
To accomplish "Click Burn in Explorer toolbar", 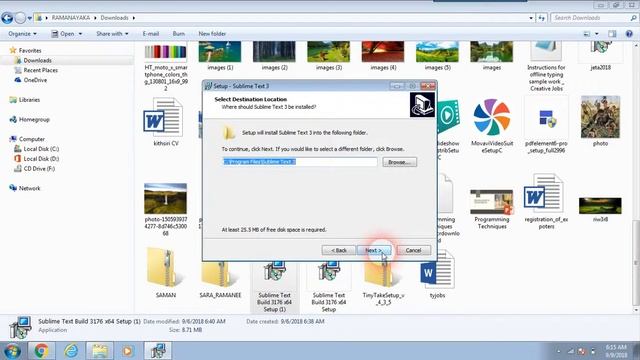I will click(179, 34).
